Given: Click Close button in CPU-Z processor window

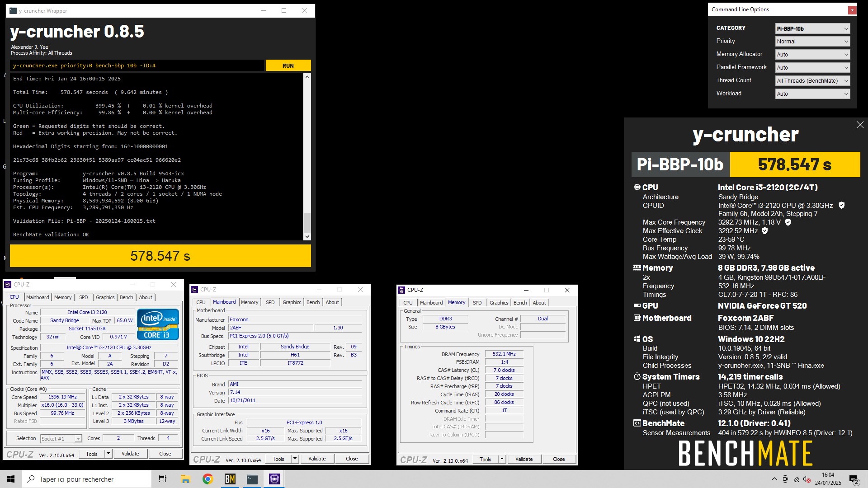Looking at the screenshot, I should tap(165, 454).
